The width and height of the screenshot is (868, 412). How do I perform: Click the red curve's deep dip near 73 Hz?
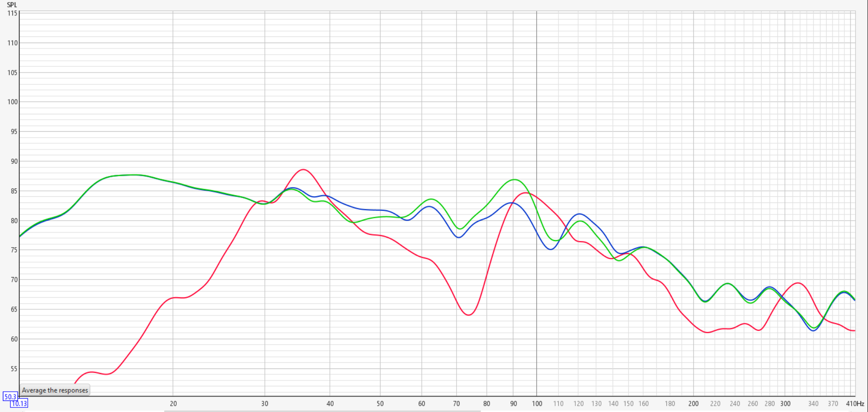468,315
